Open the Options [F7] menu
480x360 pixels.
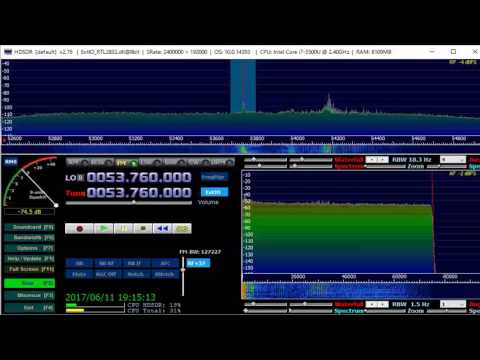pyautogui.click(x=30, y=248)
